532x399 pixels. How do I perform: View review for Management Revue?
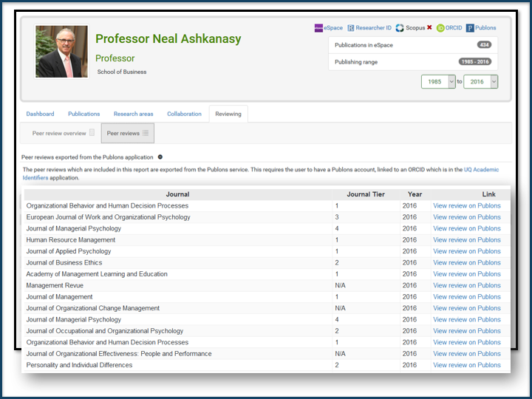coord(467,285)
